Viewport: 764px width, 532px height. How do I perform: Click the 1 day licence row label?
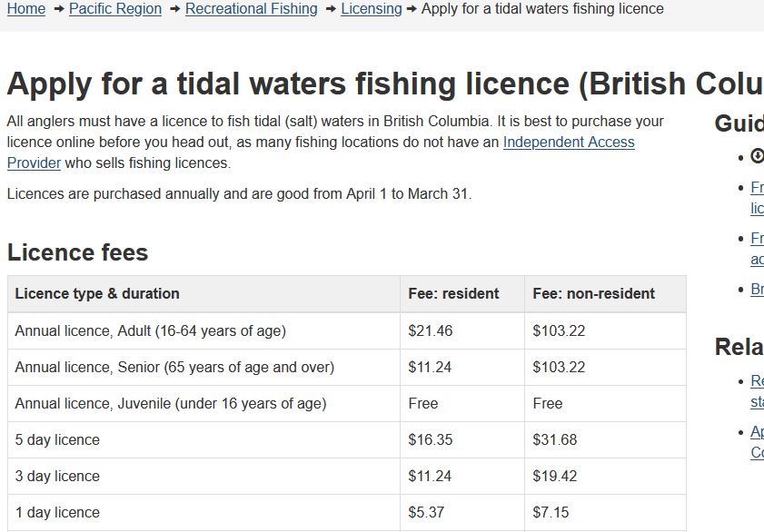57,513
